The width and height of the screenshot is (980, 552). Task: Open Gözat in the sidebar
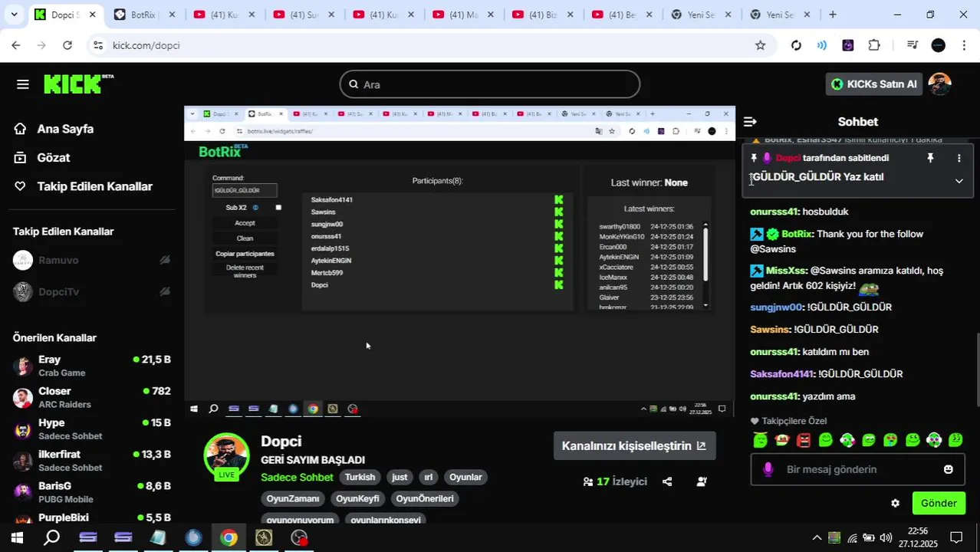pos(54,157)
